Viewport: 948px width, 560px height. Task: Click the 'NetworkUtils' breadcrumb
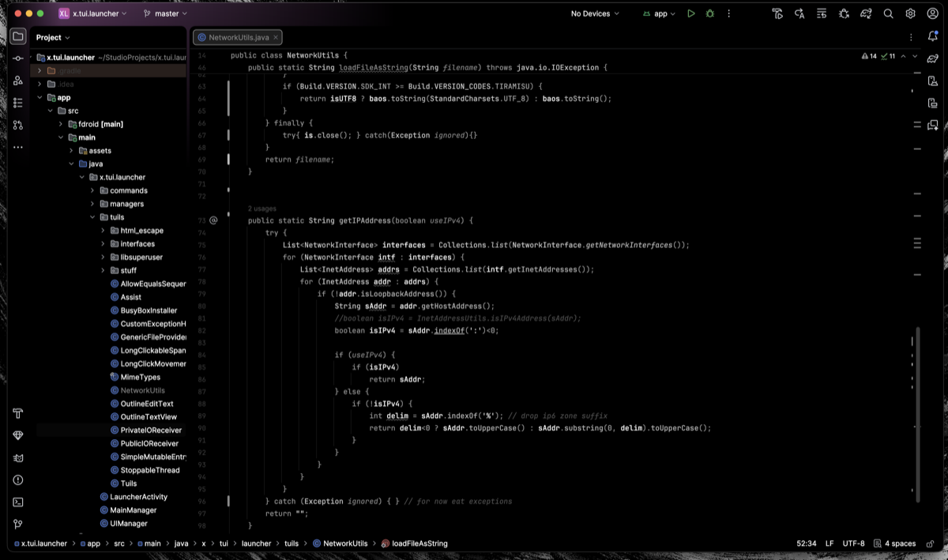(340, 543)
